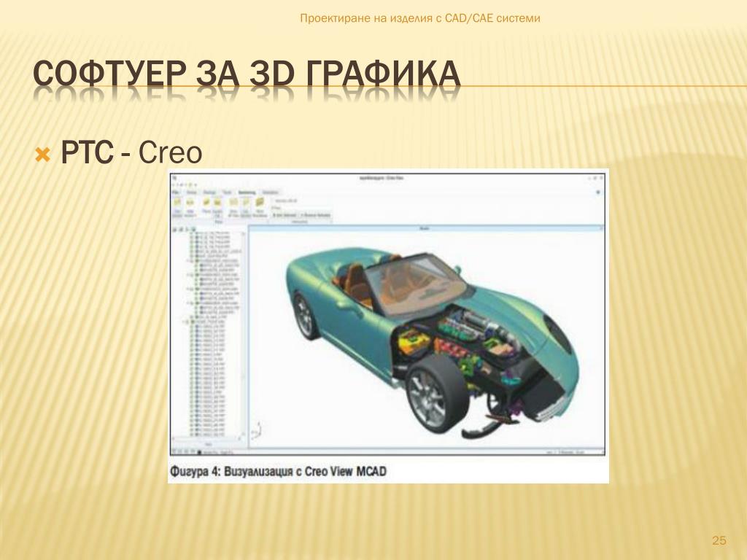This screenshot has height=560, width=747.
Task: Collapse the first expanded assembly node in tree
Action: [x=187, y=260]
